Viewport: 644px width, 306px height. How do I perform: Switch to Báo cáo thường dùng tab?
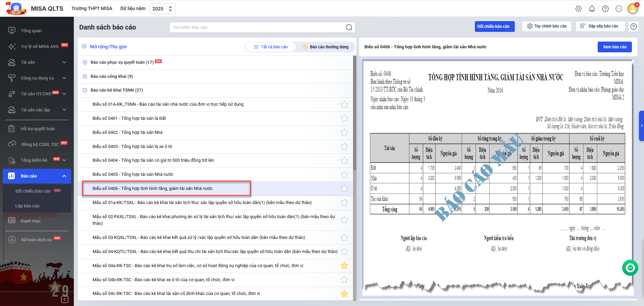(x=325, y=47)
